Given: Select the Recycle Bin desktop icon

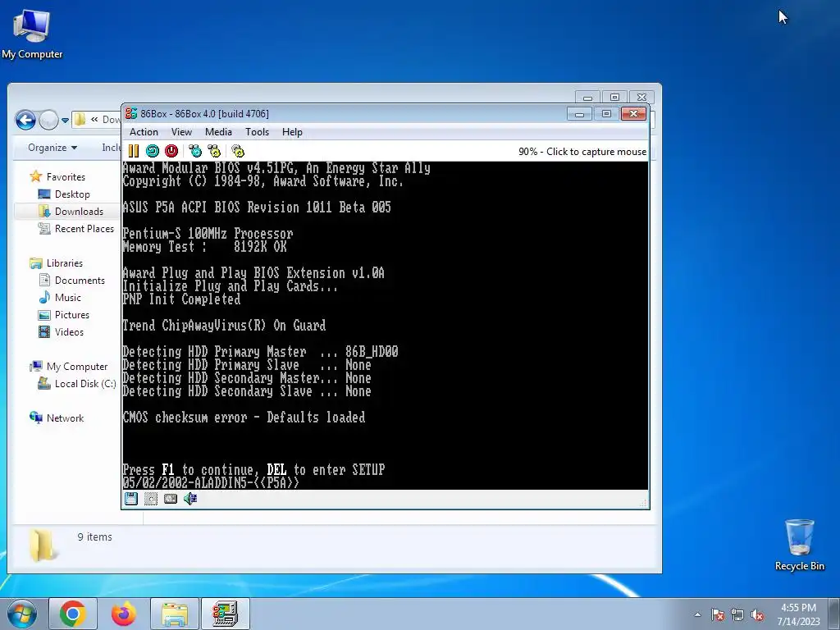Looking at the screenshot, I should 799,545.
